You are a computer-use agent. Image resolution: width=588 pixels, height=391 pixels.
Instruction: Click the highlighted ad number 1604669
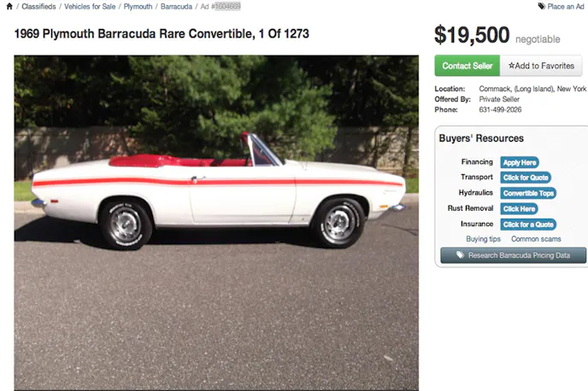tap(226, 6)
